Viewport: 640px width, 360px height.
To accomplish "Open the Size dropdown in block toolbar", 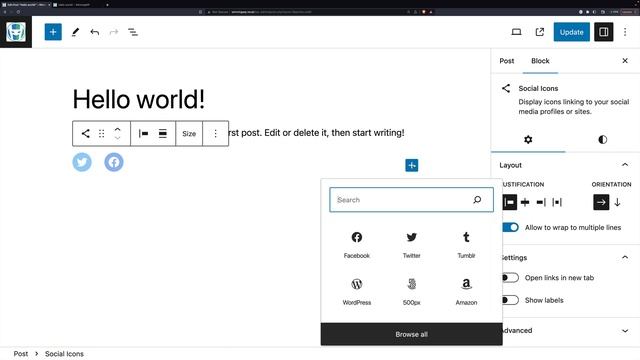I will (x=189, y=133).
